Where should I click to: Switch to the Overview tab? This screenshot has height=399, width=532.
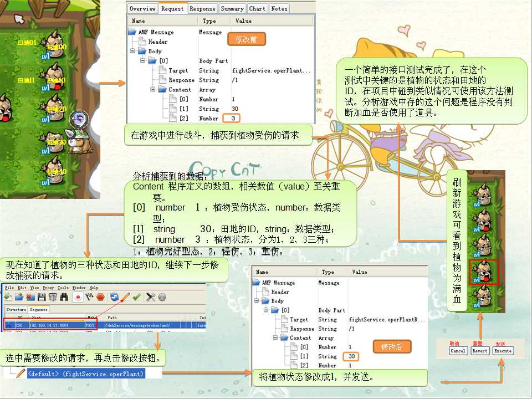tap(142, 8)
